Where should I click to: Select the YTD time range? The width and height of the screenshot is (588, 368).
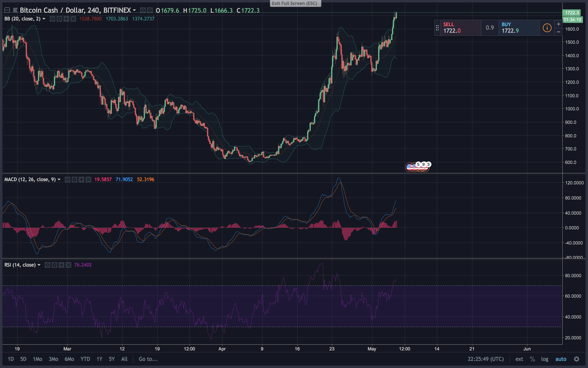pyautogui.click(x=85, y=359)
